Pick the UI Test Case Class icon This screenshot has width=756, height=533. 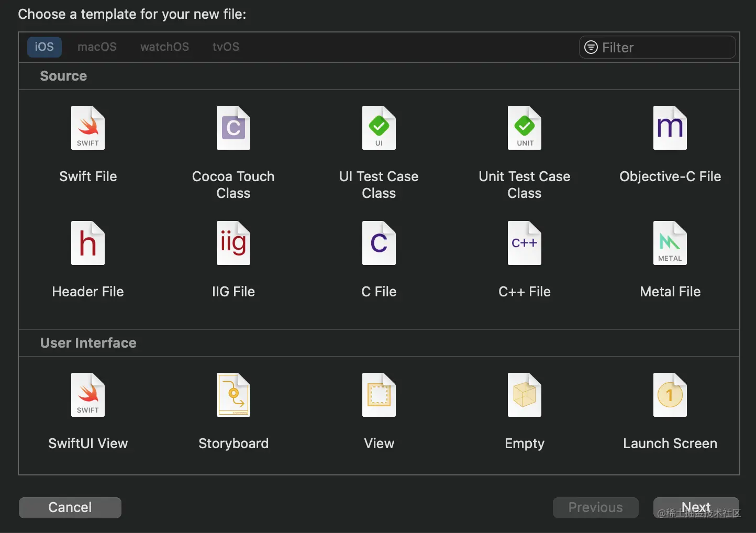[x=379, y=128]
